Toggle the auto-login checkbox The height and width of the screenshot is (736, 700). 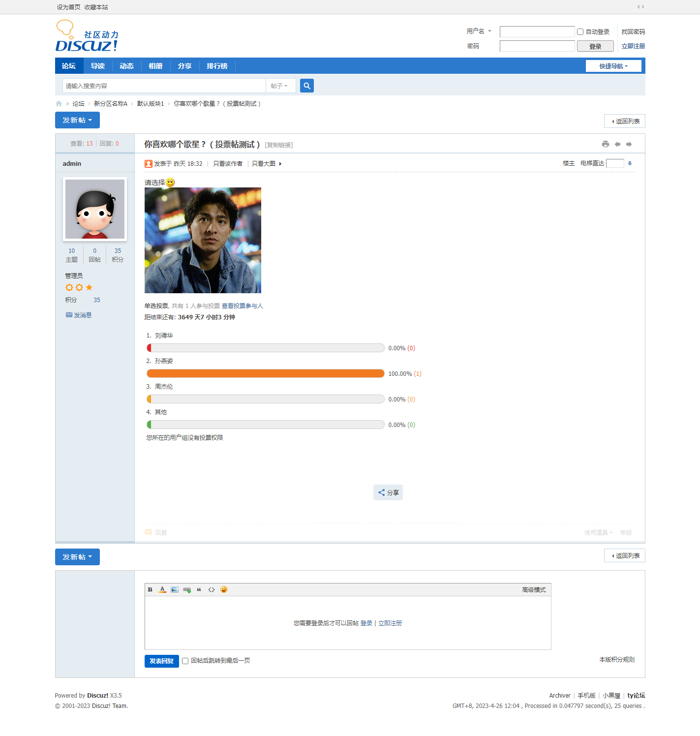coord(580,32)
